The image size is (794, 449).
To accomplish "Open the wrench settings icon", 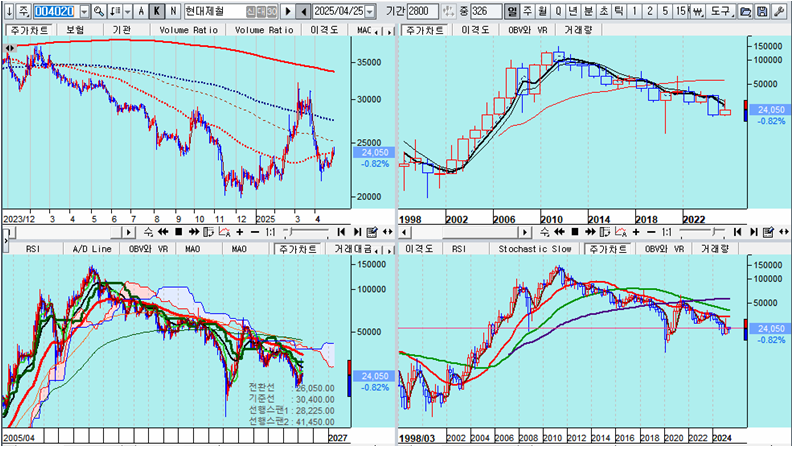I will tap(779, 11).
